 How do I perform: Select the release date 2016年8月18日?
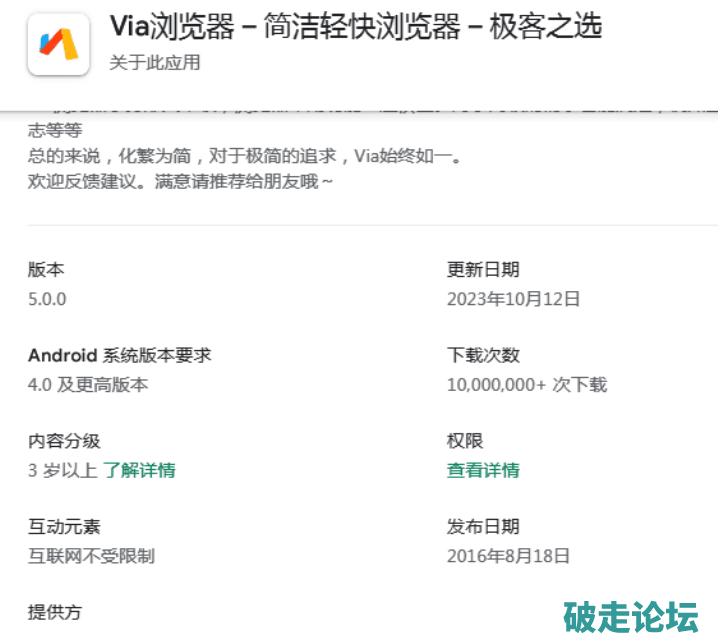pyautogui.click(x=508, y=555)
